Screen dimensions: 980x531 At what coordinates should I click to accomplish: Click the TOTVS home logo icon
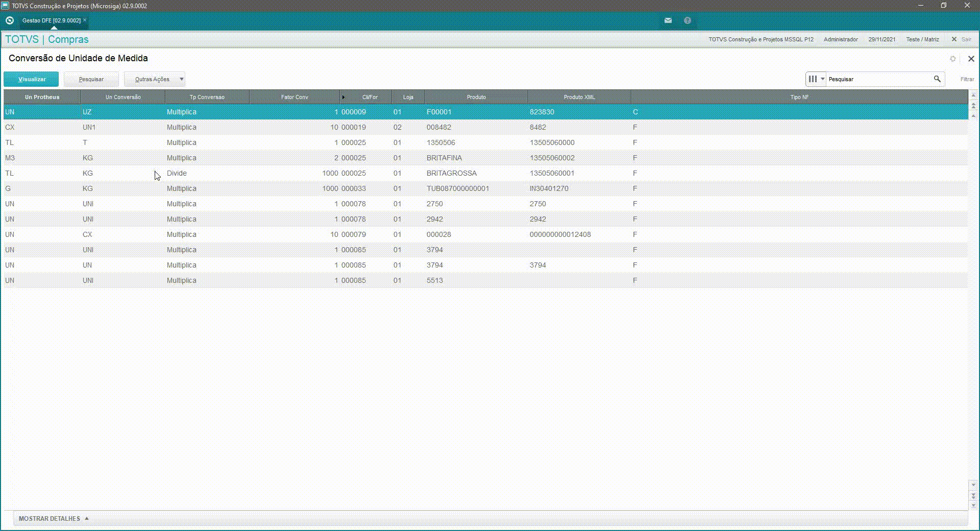9,20
